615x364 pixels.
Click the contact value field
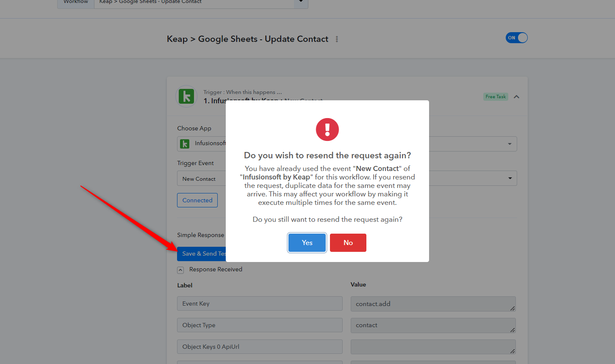click(433, 325)
